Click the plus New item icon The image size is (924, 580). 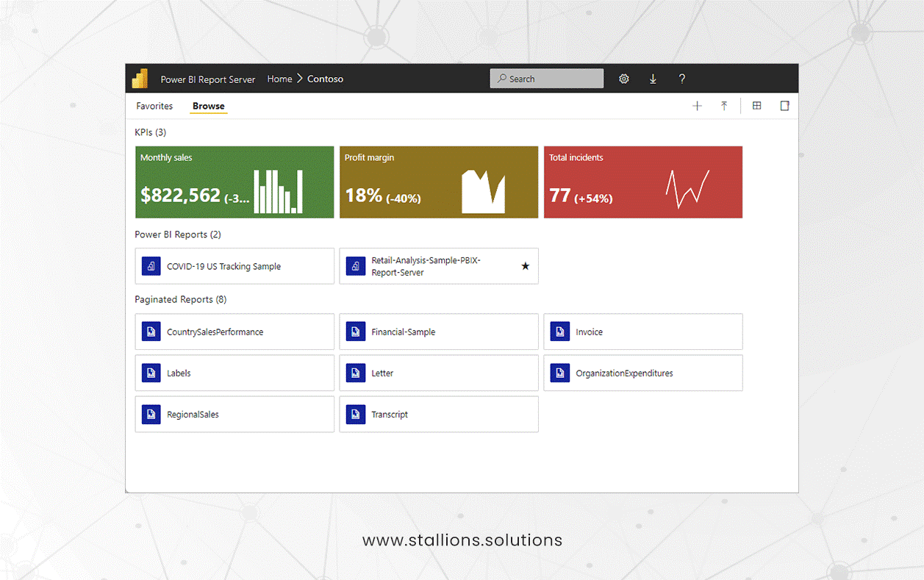(697, 106)
